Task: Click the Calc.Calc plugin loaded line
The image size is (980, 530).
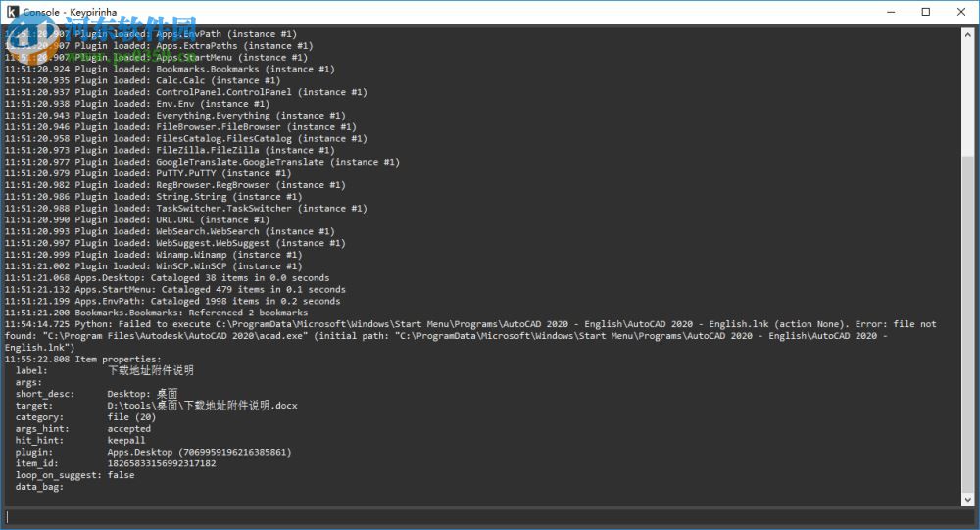Action: tap(142, 80)
